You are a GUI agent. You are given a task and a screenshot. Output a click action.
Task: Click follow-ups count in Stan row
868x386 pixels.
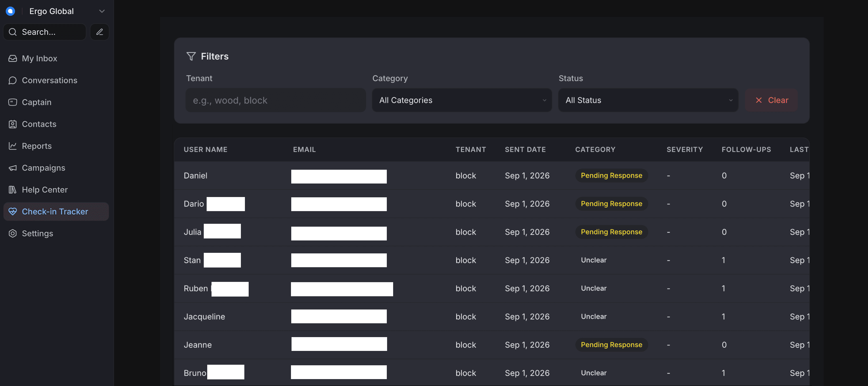724,260
